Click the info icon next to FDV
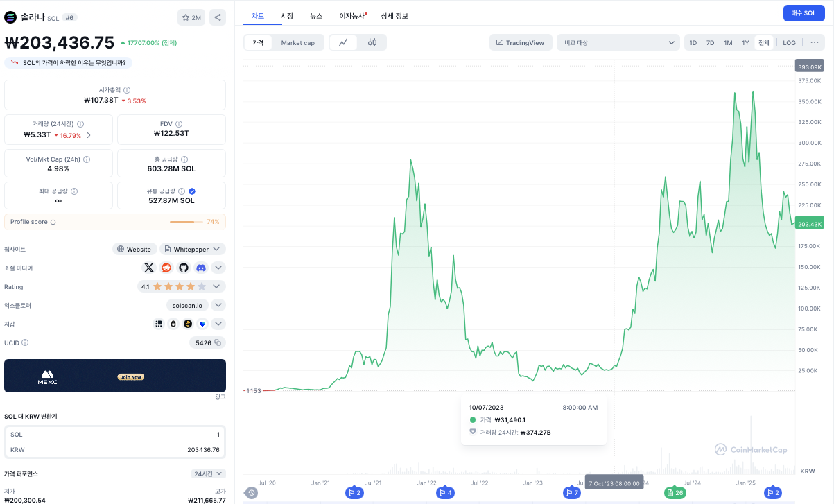The height and width of the screenshot is (504, 834). click(180, 124)
